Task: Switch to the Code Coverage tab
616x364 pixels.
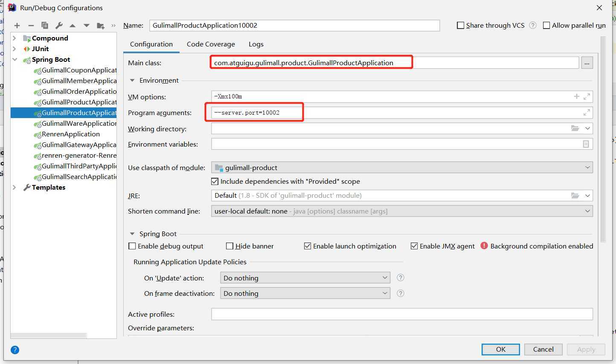Action: pyautogui.click(x=211, y=44)
